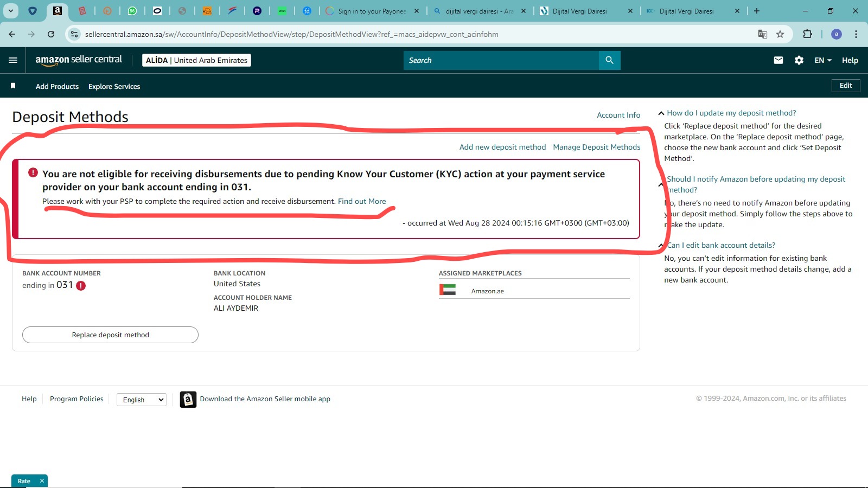Go back to the previous page
The width and height of the screenshot is (868, 488).
[x=12, y=34]
